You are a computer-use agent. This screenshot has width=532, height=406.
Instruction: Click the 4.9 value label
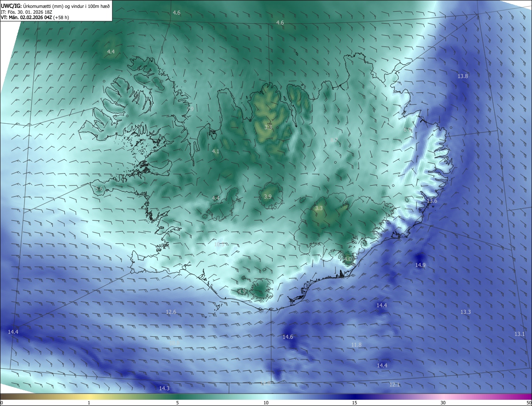pos(241,291)
